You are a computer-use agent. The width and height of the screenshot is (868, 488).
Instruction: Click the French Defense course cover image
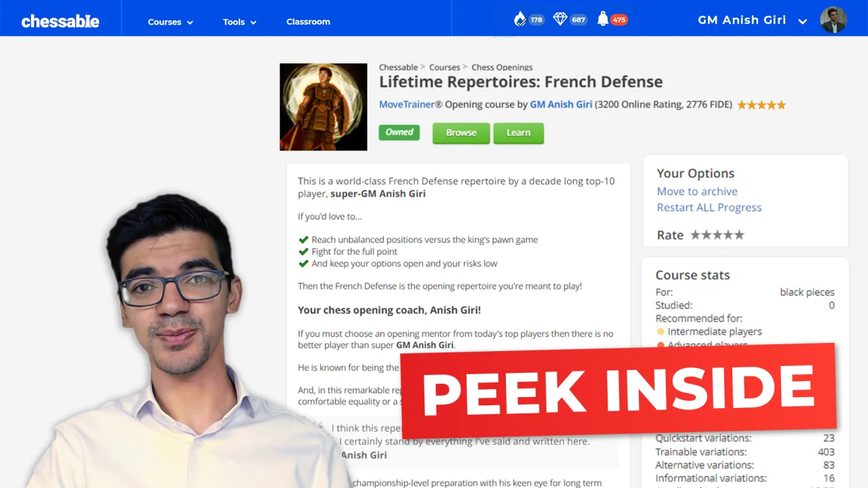[323, 106]
